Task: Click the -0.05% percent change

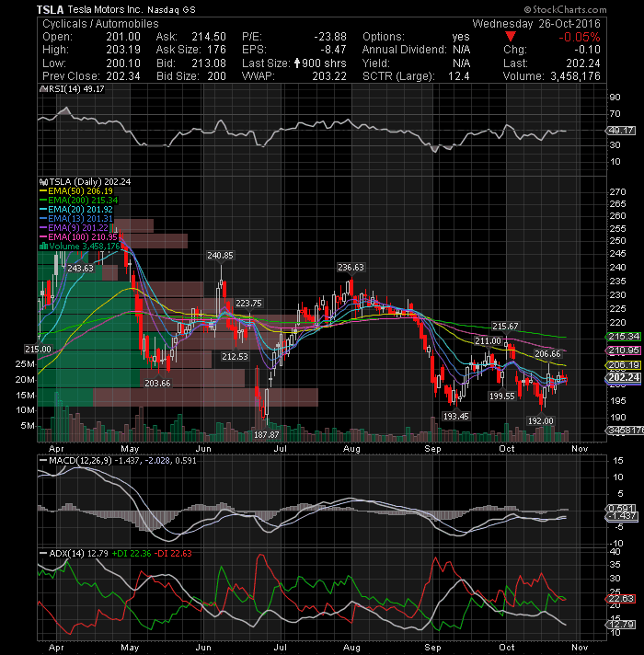Action: tap(580, 37)
